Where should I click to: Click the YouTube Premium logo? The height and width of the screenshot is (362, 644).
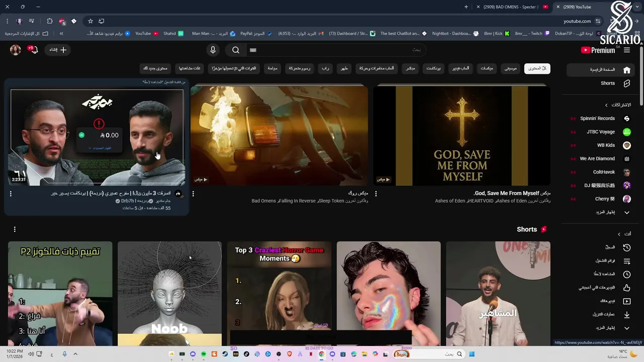(598, 50)
